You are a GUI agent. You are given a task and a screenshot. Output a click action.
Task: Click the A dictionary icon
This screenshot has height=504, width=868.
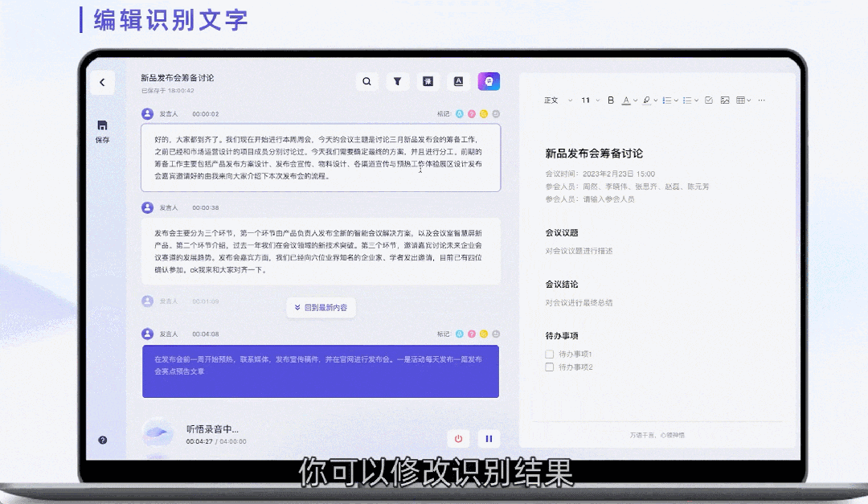pyautogui.click(x=458, y=81)
